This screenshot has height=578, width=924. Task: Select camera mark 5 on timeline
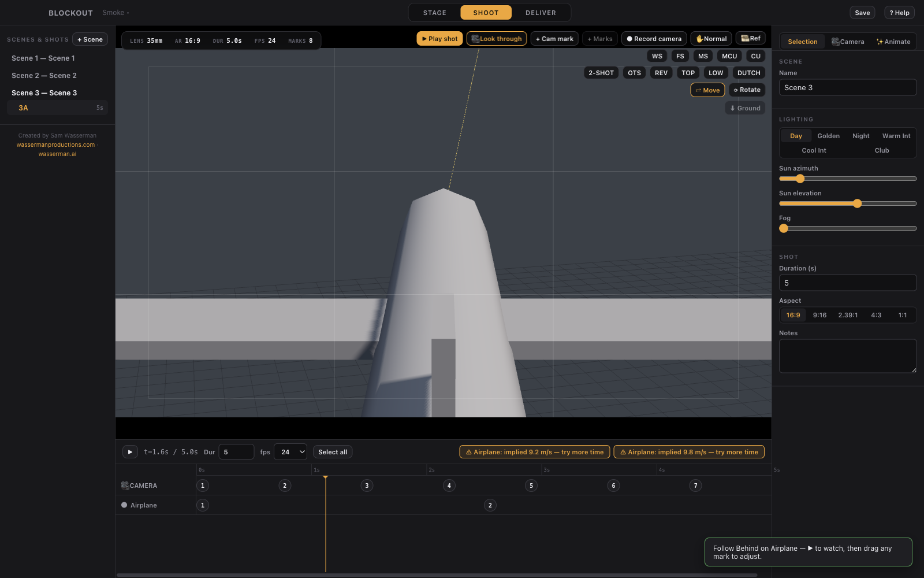pyautogui.click(x=531, y=486)
